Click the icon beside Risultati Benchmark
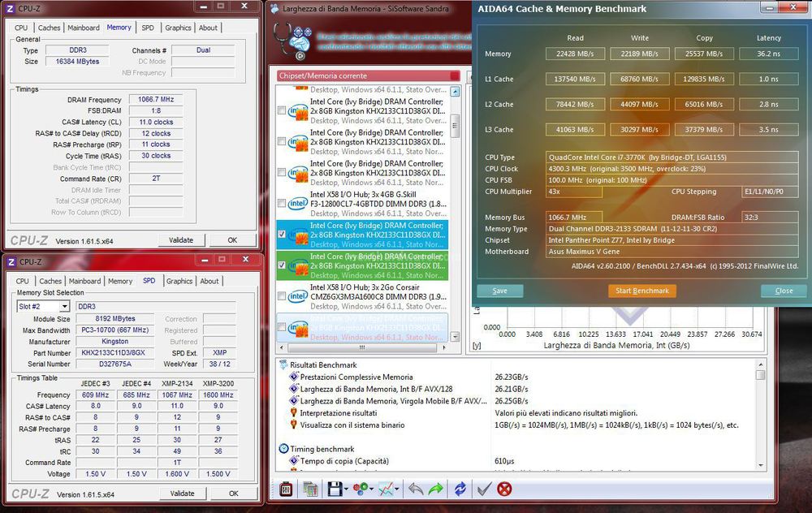The image size is (812, 513). [283, 364]
